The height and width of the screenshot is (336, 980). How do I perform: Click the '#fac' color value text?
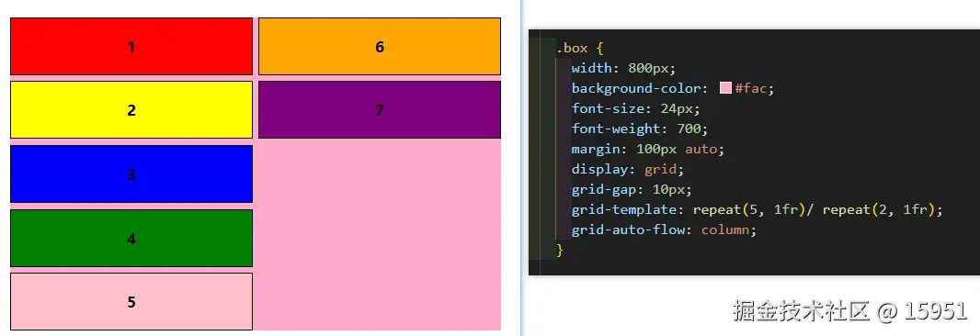click(751, 89)
